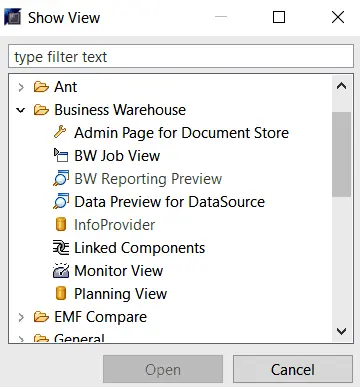Click the BW Job View icon
The width and height of the screenshot is (360, 387).
tap(61, 155)
